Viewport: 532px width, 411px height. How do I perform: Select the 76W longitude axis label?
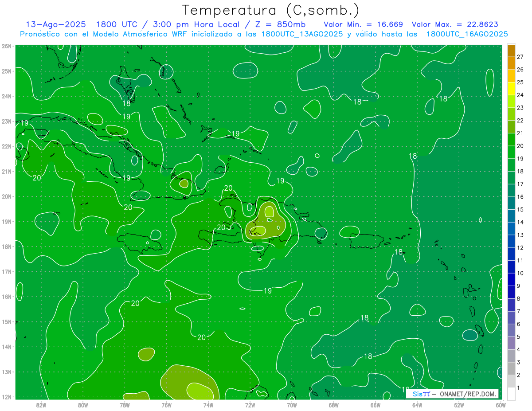pyautogui.click(x=166, y=405)
